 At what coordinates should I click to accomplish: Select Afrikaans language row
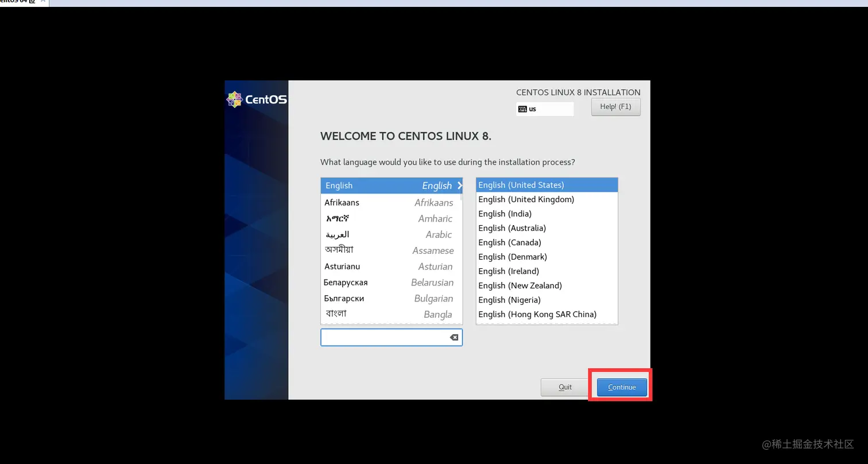click(391, 203)
